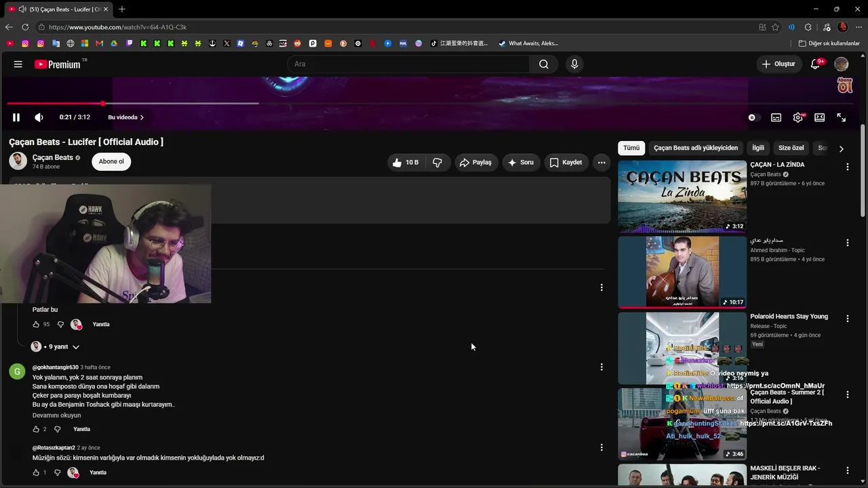Screen dimensions: 868x488
Task: Select 'Çaçan Beats adlı yükleyiciden' chip
Action: point(696,148)
